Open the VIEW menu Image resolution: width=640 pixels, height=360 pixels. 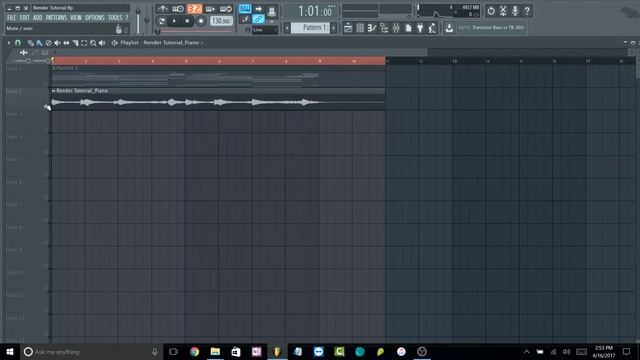click(x=76, y=18)
